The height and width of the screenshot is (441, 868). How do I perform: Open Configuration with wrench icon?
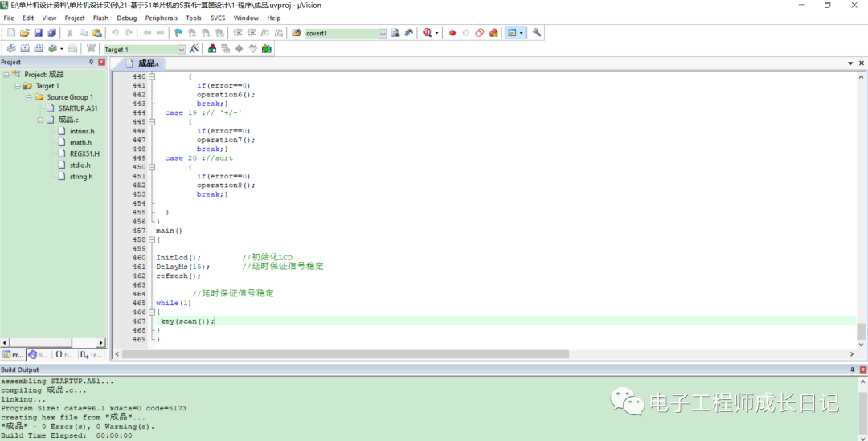tap(536, 33)
